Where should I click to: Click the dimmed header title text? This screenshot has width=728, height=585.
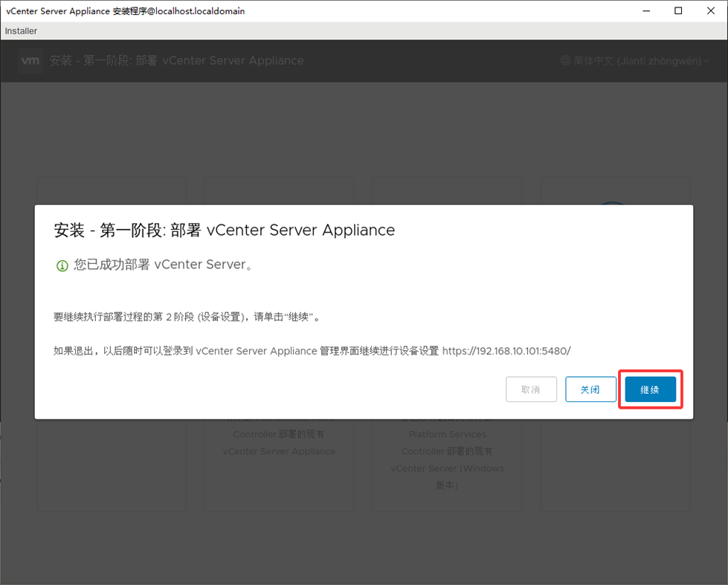176,61
